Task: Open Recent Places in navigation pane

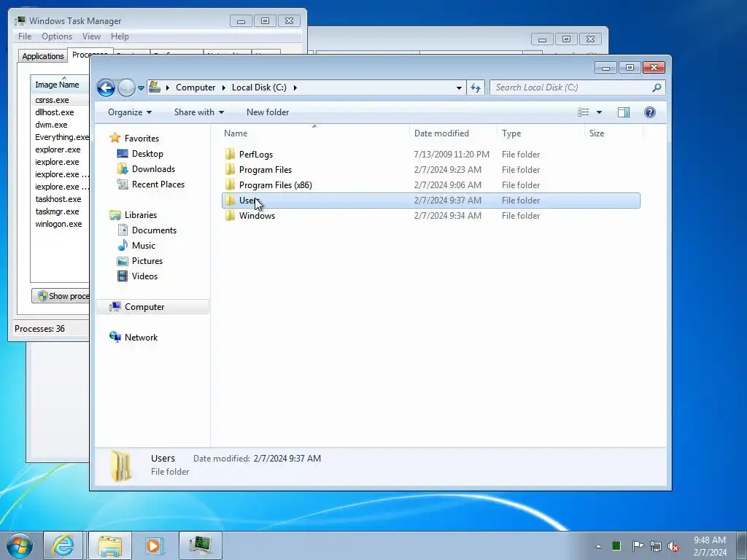Action: coord(158,184)
